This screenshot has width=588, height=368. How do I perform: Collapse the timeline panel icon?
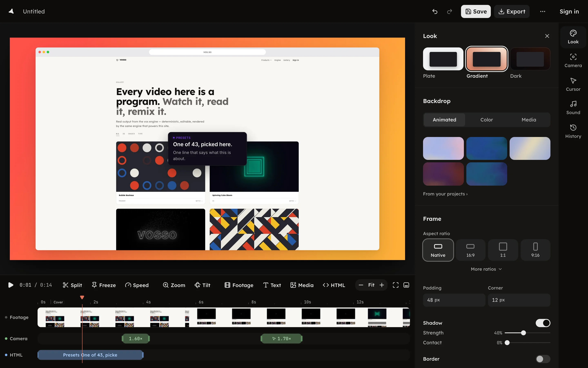(x=406, y=285)
